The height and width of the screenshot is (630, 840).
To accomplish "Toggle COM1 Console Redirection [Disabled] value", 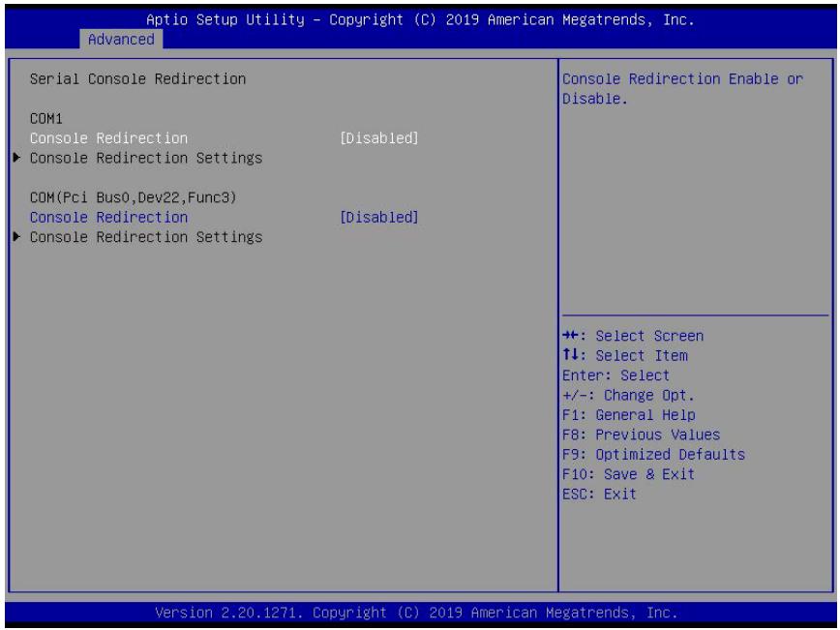I will coord(378,138).
